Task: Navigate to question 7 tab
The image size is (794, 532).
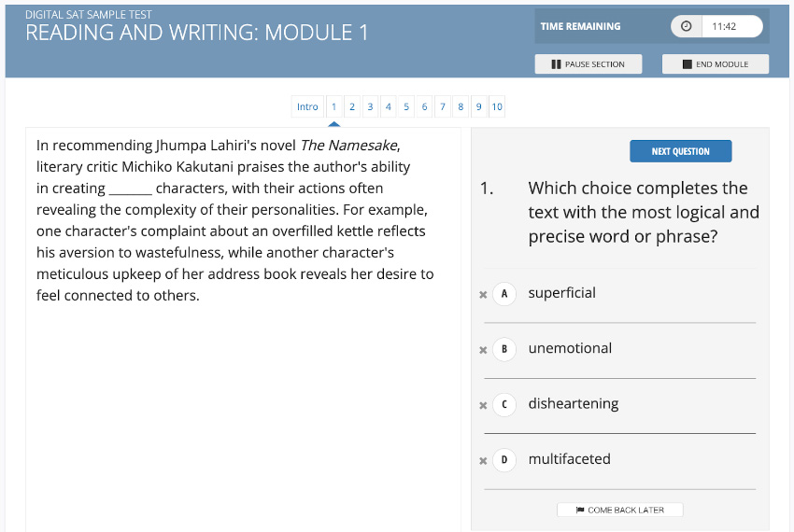Action: click(x=443, y=106)
